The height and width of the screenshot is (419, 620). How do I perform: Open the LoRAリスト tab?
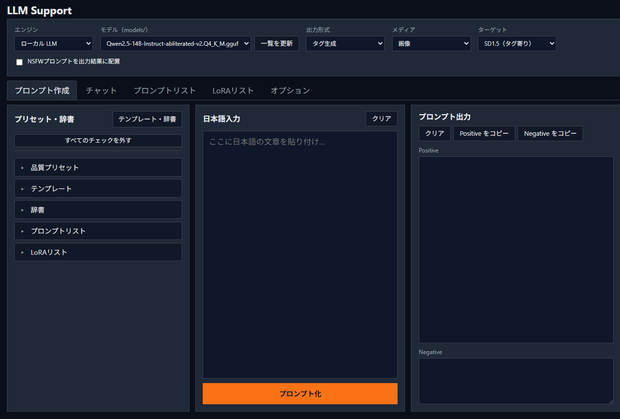coord(233,91)
